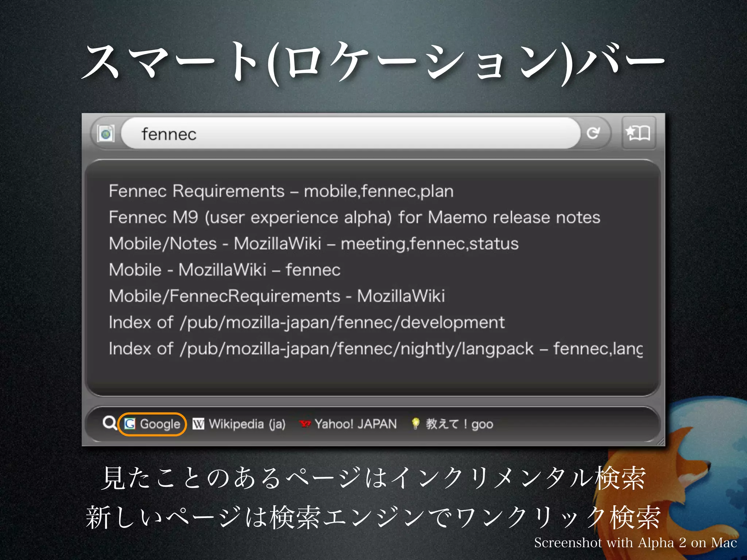Search using 教えて！goo engine

pyautogui.click(x=459, y=424)
